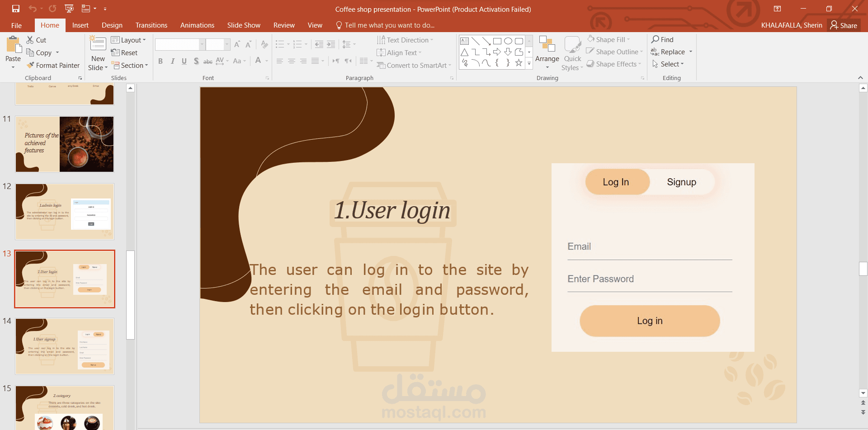Open the Select dropdown in Editing

tap(668, 64)
